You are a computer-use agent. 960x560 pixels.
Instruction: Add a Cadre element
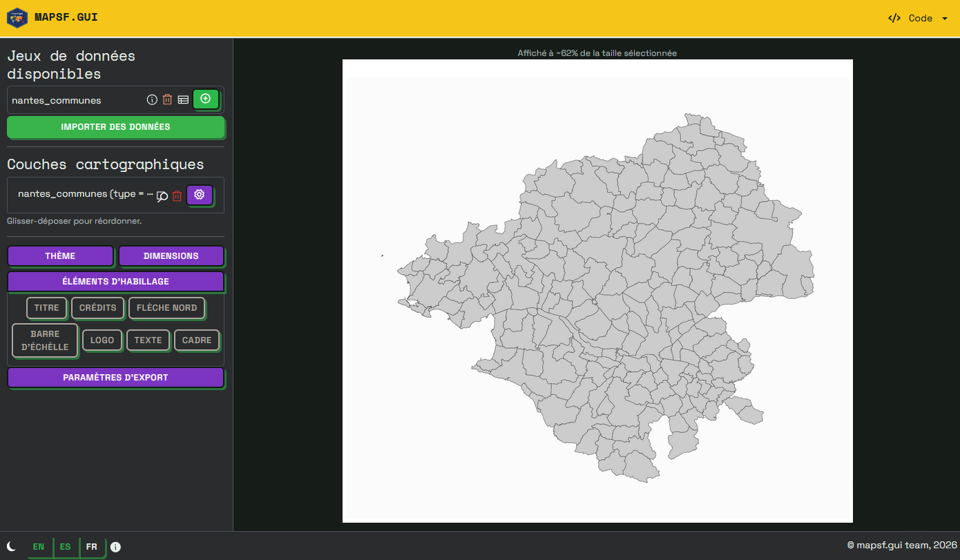tap(197, 340)
